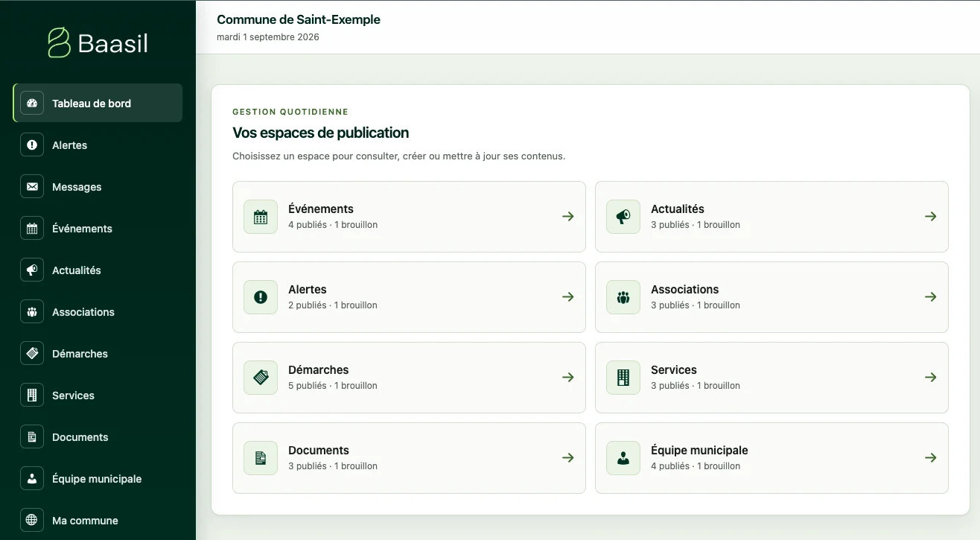
Task: Click the arrow on the Actualités card
Action: [x=931, y=217]
